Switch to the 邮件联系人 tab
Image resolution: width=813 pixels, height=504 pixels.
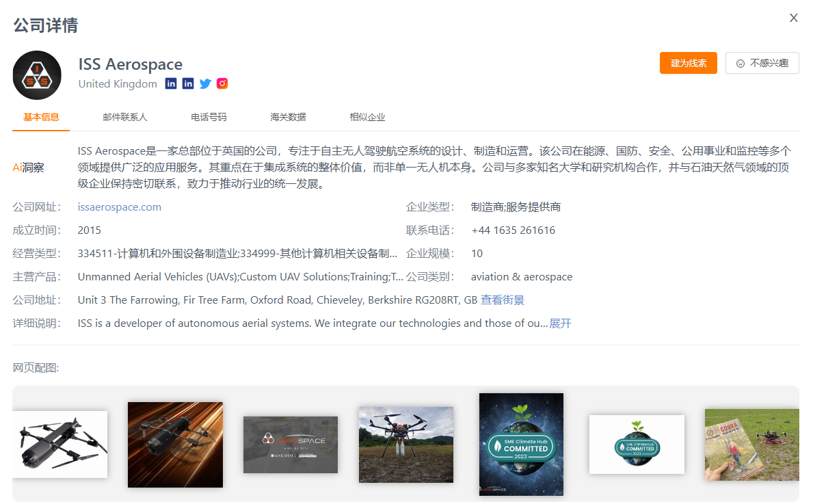(125, 117)
